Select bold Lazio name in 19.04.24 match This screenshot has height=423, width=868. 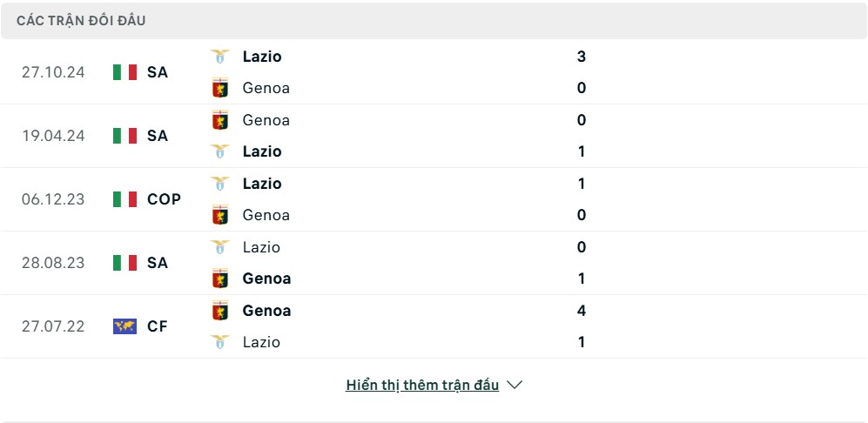click(262, 151)
